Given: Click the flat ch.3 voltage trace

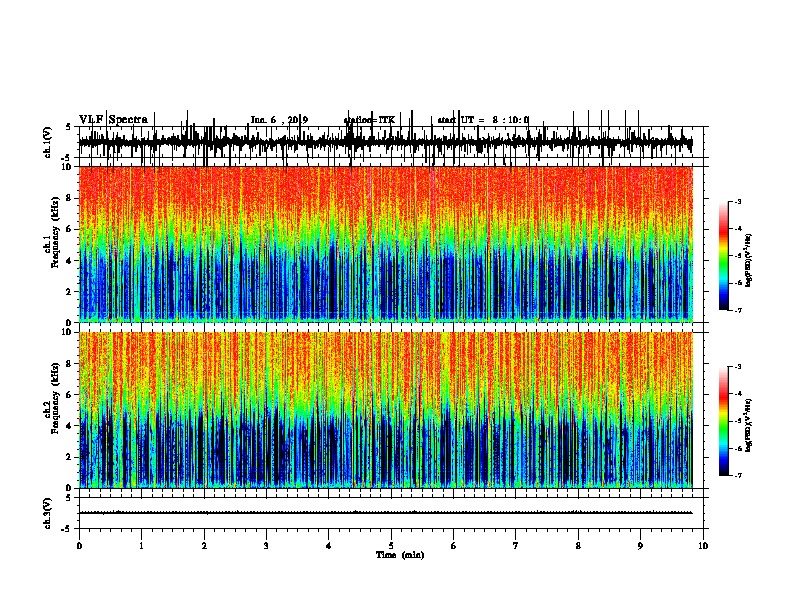Looking at the screenshot, I should click(x=386, y=513).
